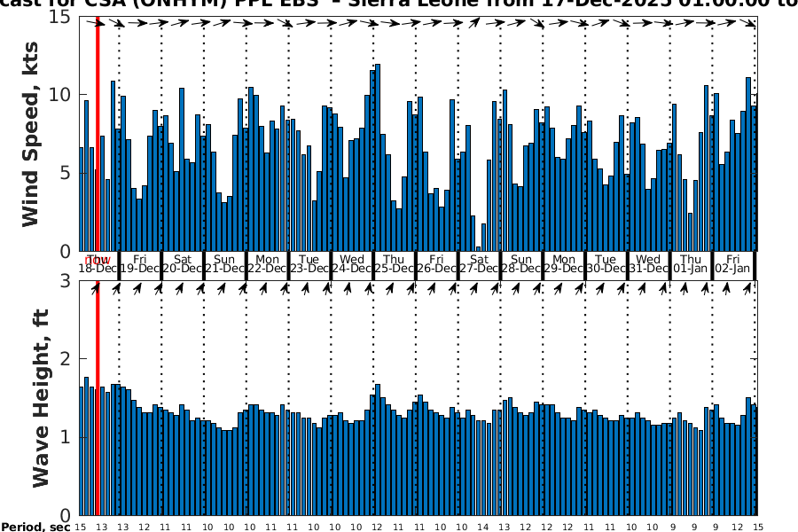Click the red vertical line in wind chart
The image size is (798, 532).
97,133
